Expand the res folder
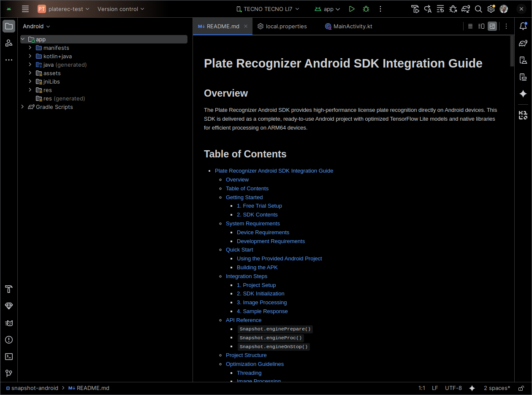 coord(29,90)
